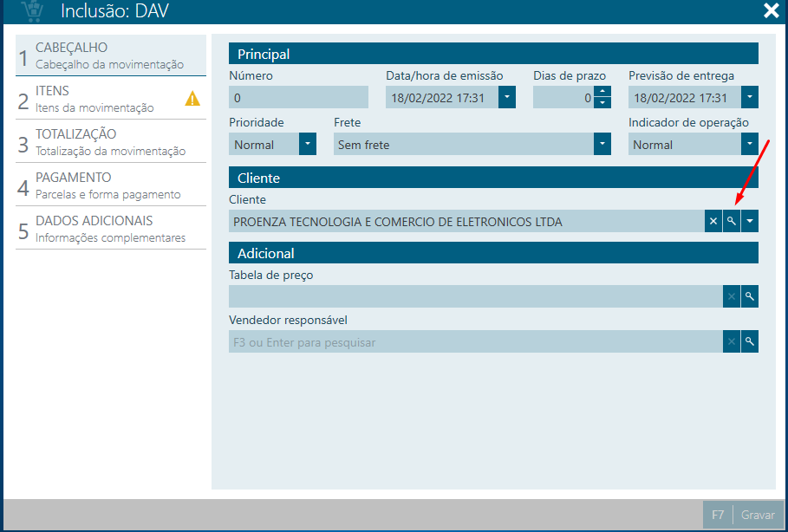This screenshot has width=788, height=532.
Task: Expand the Cliente dropdown arrow
Action: [x=750, y=221]
